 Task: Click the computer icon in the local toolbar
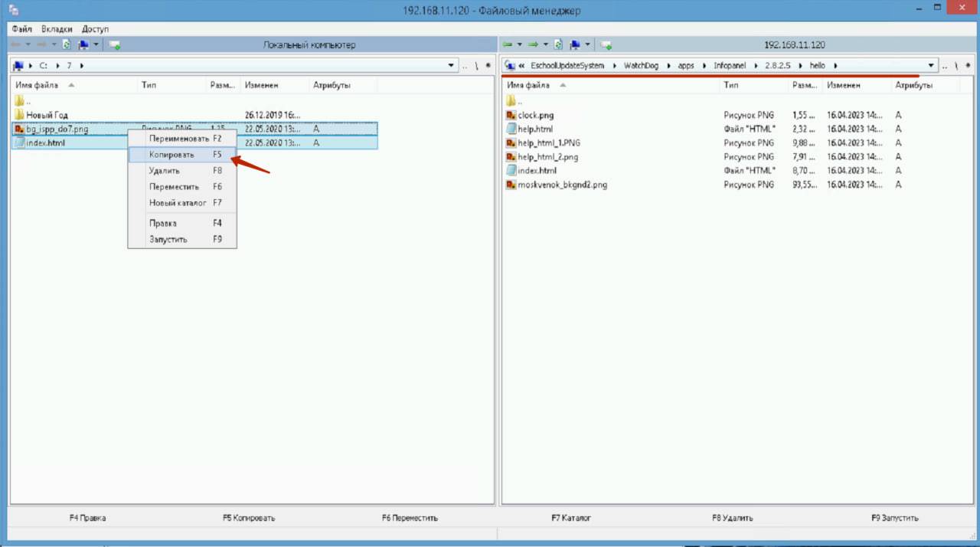pos(83,45)
